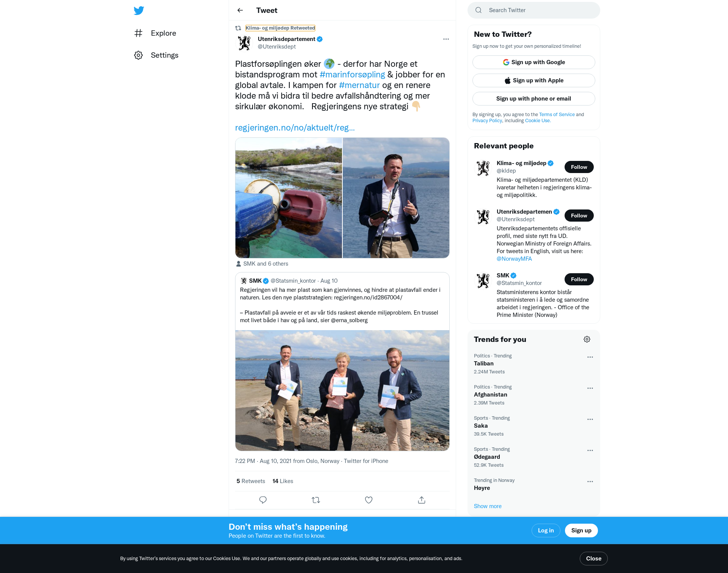Click Sign up in bottom banner
This screenshot has width=728, height=573.
581,530
